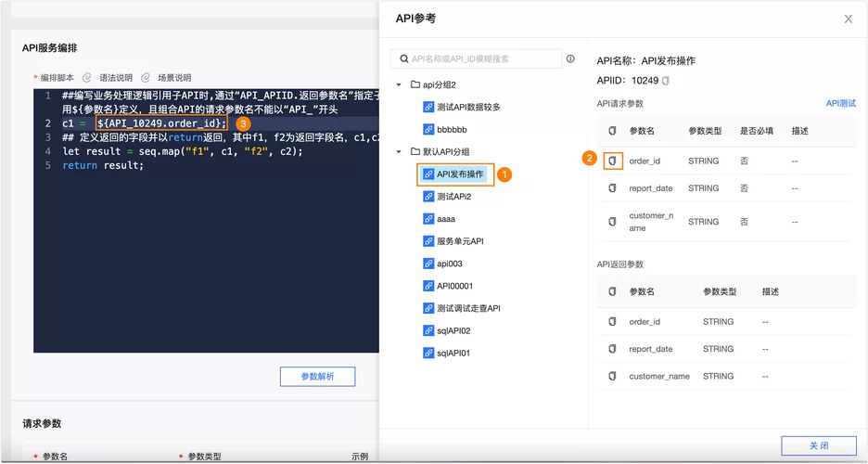This screenshot has height=464, width=868.
Task: Click the bbbbbb API icon
Action: (x=428, y=129)
